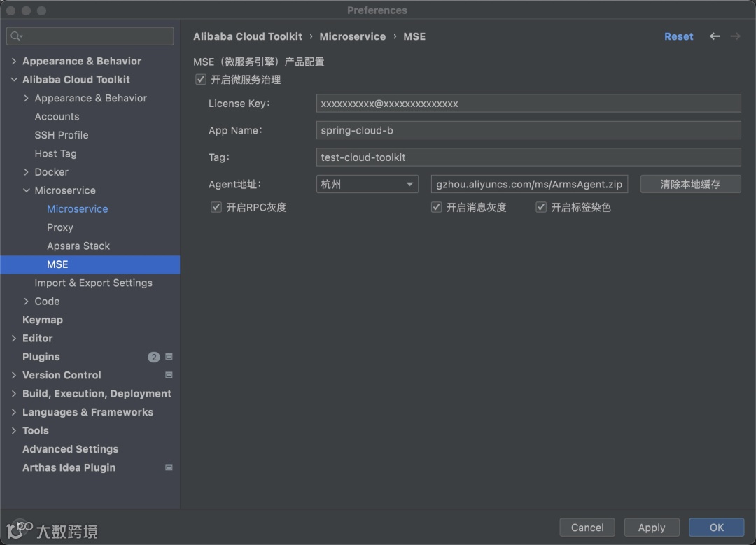Expand top-level Appearance & Behavior section

click(14, 61)
